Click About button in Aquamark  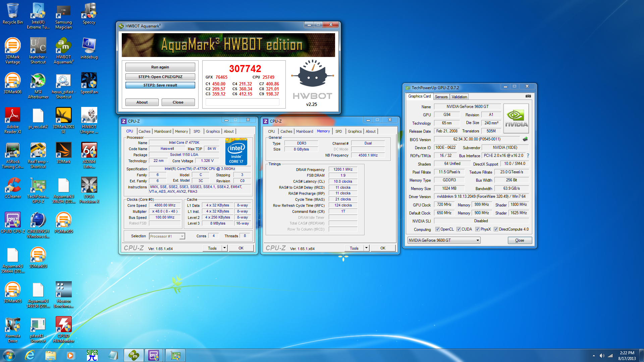pyautogui.click(x=142, y=102)
